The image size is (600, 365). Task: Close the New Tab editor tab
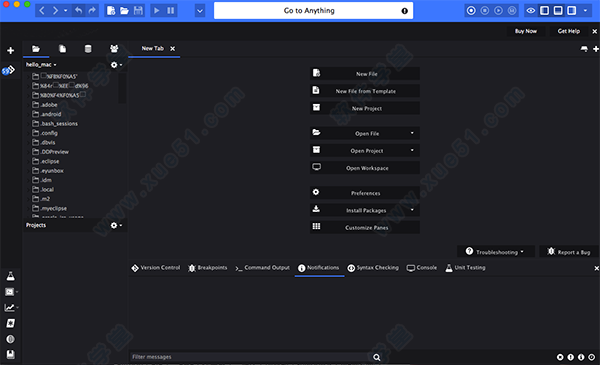point(173,49)
